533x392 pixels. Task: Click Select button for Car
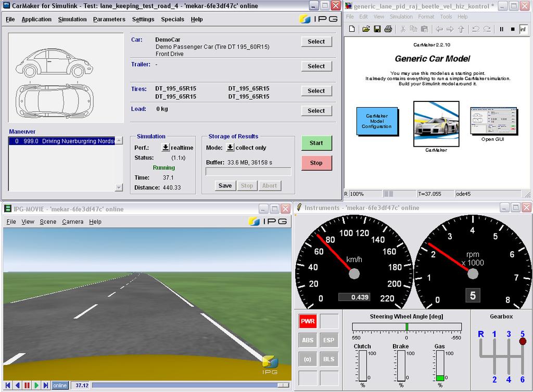[x=316, y=42]
